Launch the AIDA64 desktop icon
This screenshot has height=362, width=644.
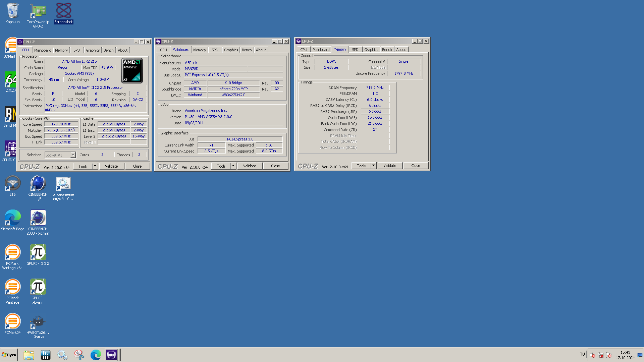(10, 82)
